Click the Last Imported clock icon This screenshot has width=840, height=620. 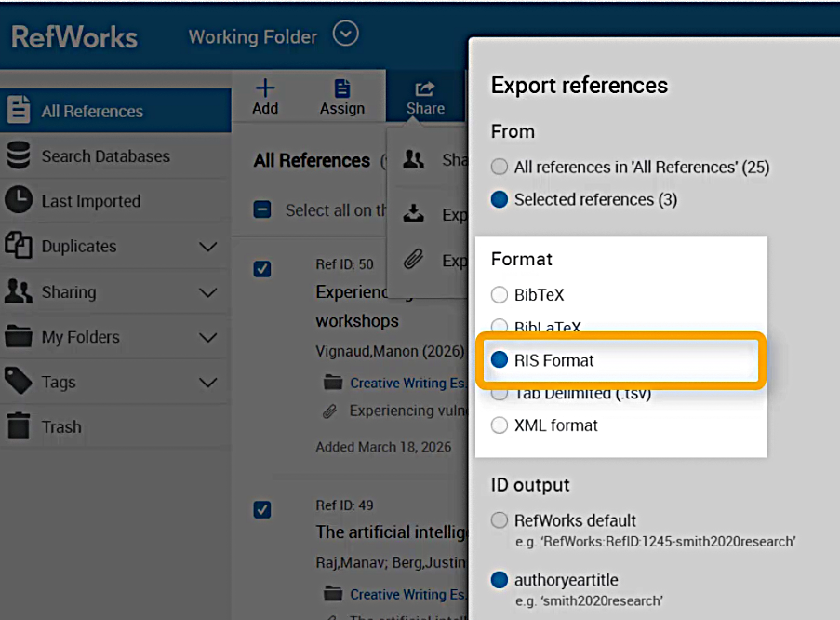(19, 200)
